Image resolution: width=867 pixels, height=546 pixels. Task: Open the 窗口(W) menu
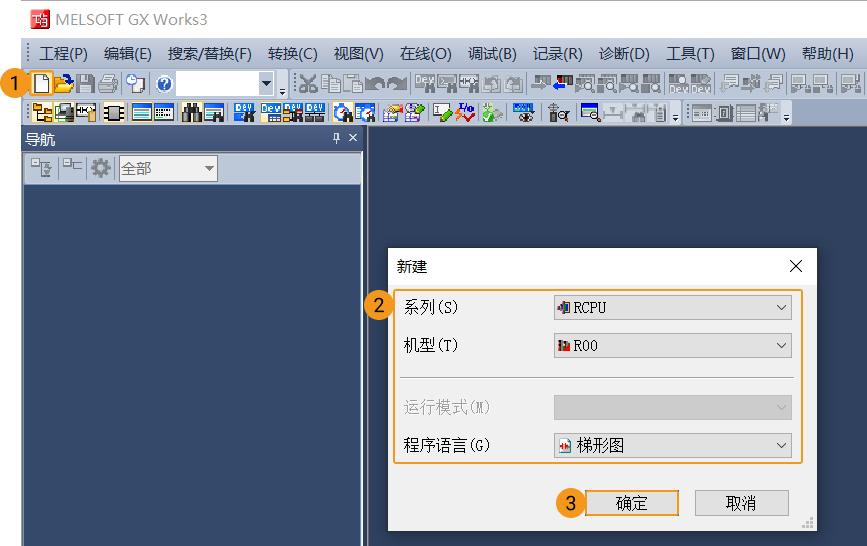coord(758,54)
